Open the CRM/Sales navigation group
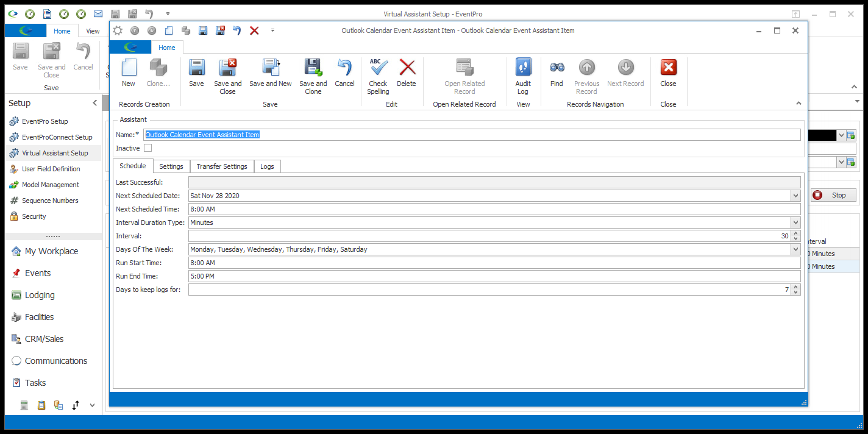Image resolution: width=868 pixels, height=434 pixels. [44, 339]
